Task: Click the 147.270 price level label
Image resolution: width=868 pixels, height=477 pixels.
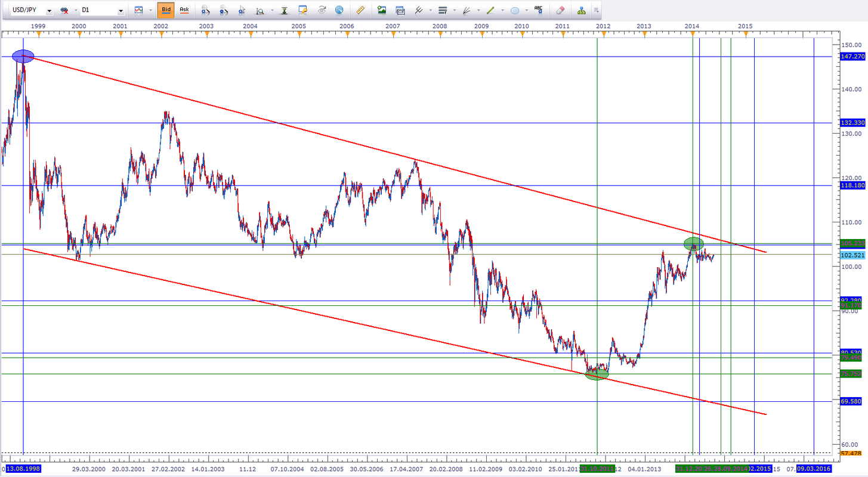Action: [x=852, y=57]
